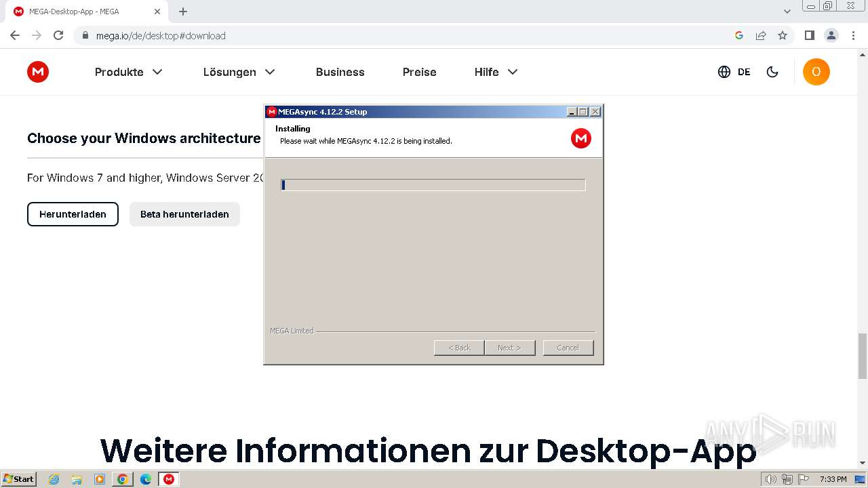Reload the page
Viewport: 868px width, 488px height.
58,35
